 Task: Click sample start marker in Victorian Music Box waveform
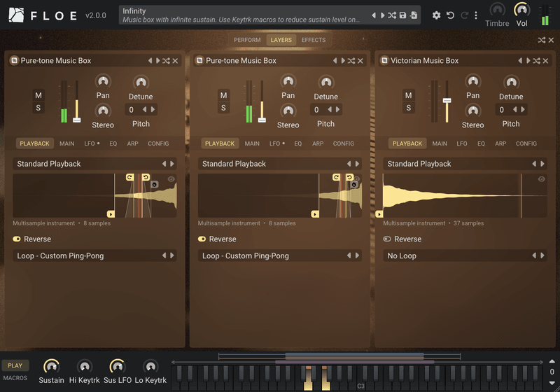point(379,214)
